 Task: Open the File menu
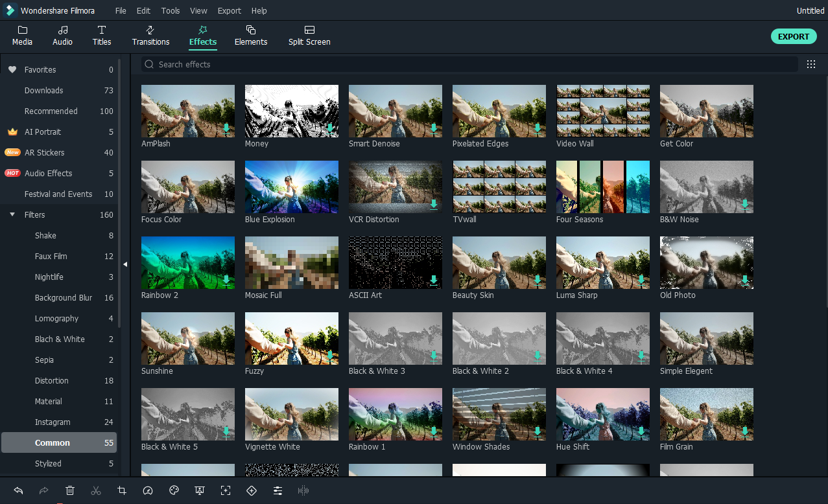coord(121,11)
